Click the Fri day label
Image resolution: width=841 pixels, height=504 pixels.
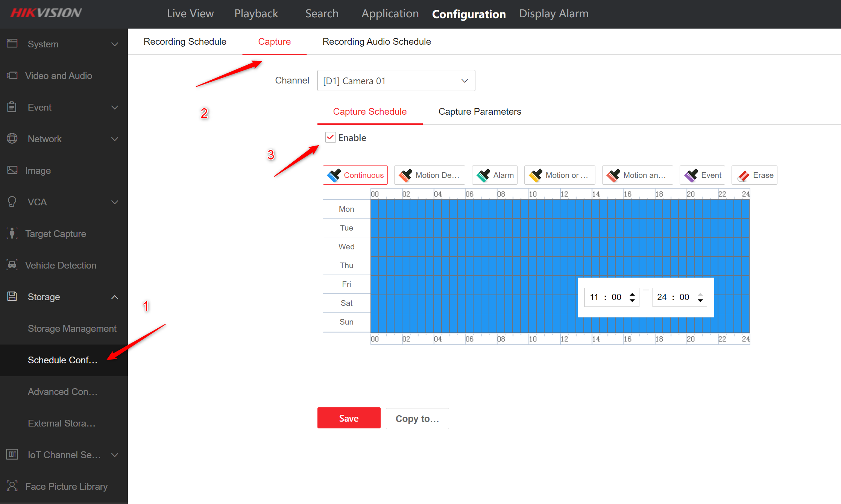[x=347, y=284]
